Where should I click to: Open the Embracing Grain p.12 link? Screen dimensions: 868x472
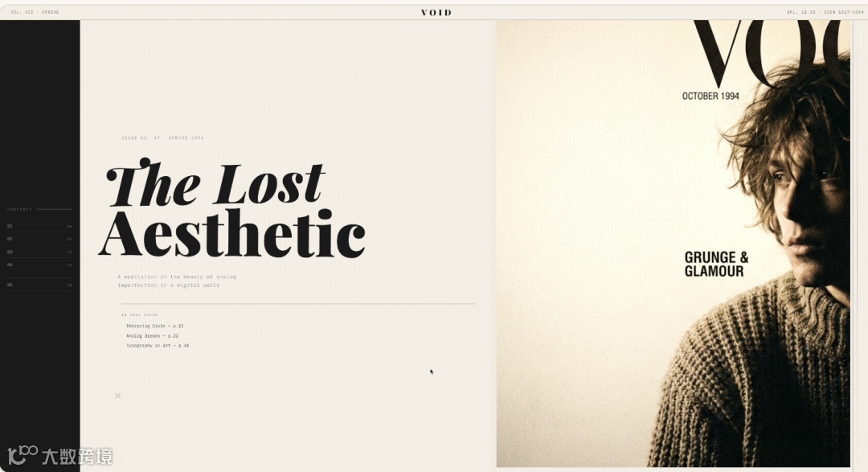point(154,326)
